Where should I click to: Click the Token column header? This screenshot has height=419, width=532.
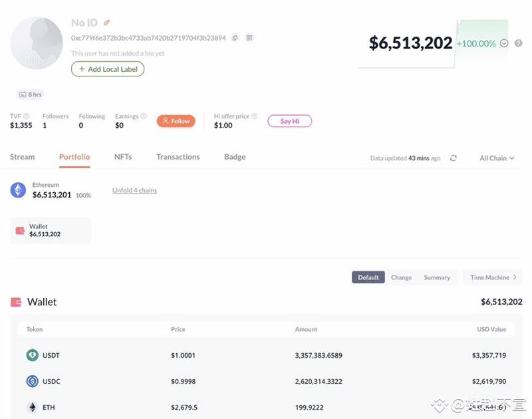(x=35, y=329)
